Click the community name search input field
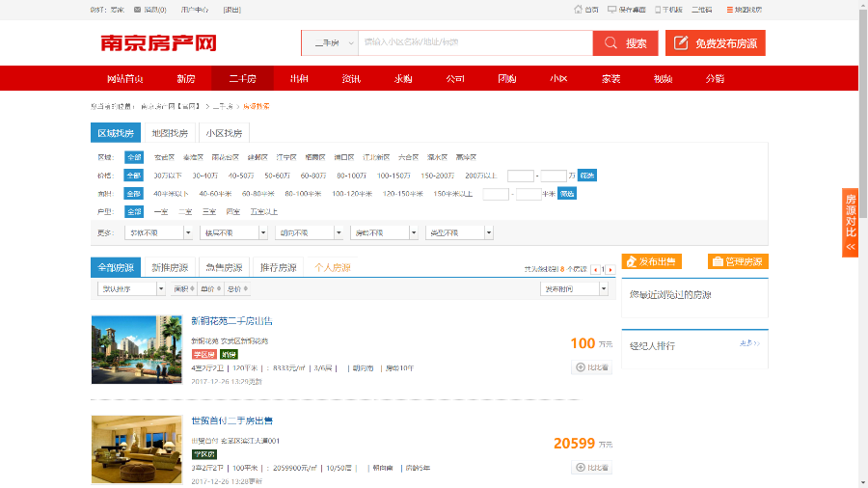Viewport: 868px width, 488px height. 473,43
